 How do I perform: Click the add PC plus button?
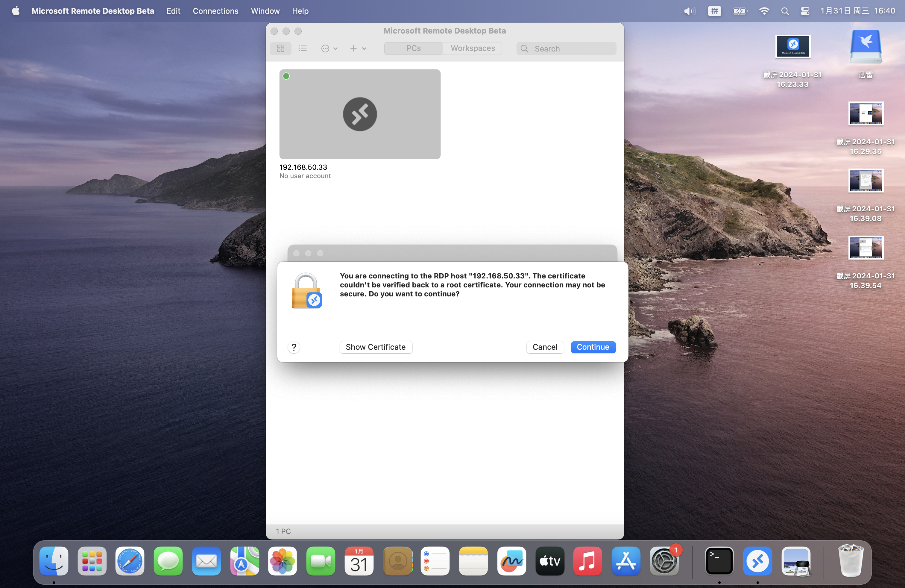pyautogui.click(x=353, y=48)
